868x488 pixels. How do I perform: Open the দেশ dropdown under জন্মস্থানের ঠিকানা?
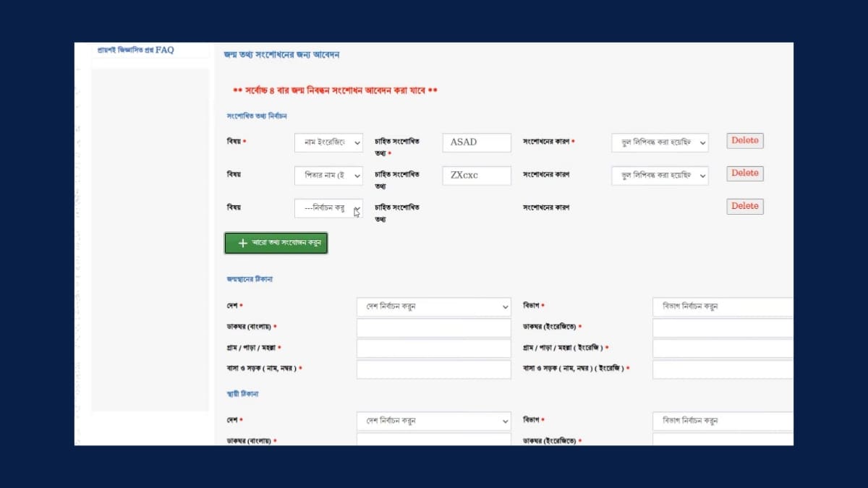point(434,307)
